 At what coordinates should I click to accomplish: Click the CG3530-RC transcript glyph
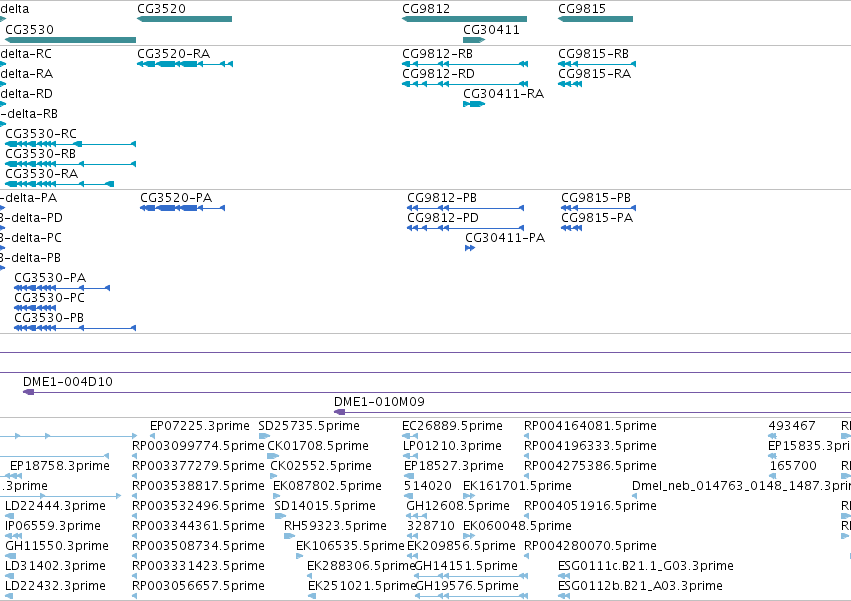point(71,144)
